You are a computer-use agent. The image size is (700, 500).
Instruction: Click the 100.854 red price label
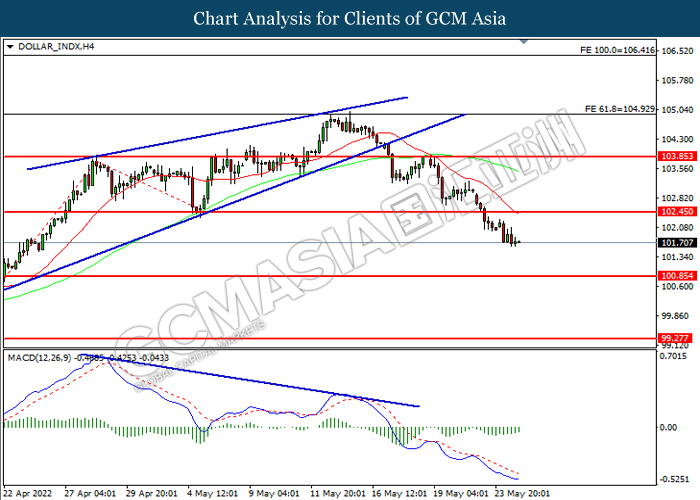click(677, 275)
